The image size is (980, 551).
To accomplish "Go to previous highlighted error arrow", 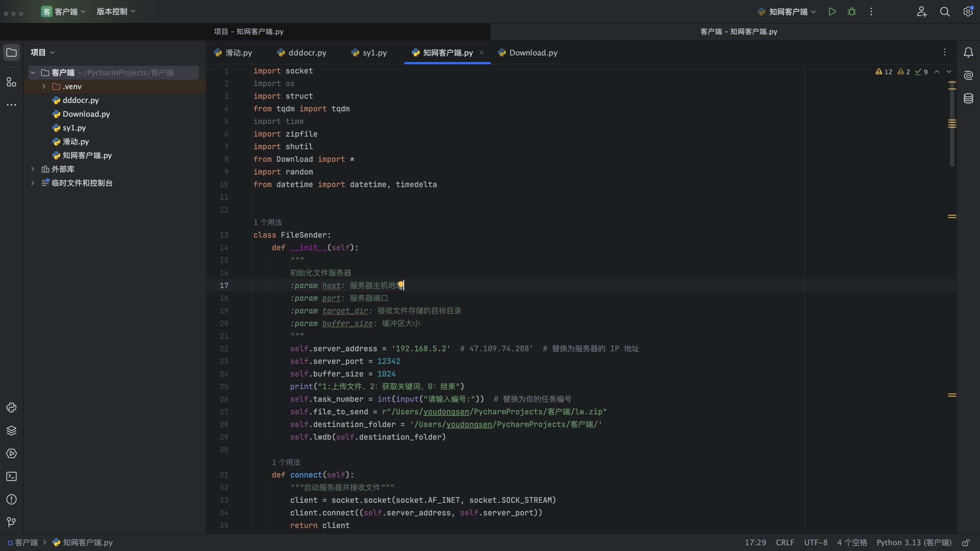I will [x=937, y=72].
